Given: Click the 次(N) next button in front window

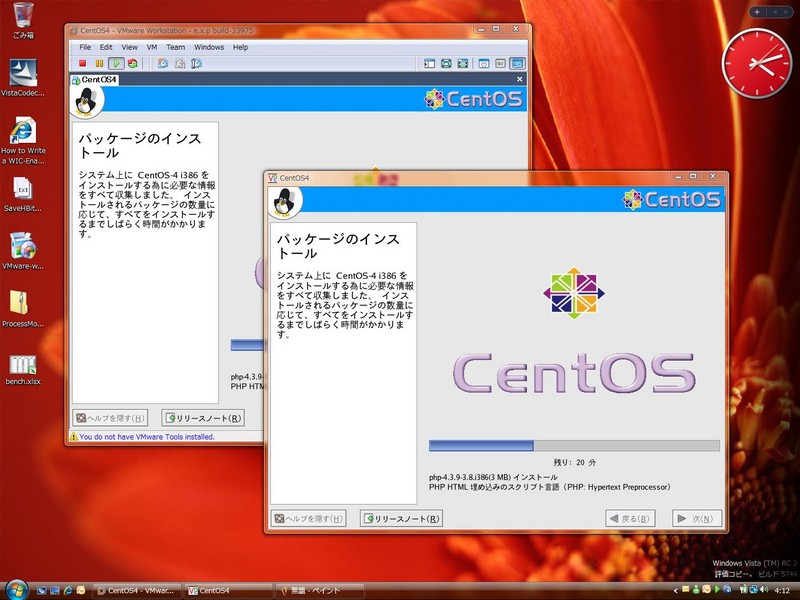Looking at the screenshot, I should tap(697, 518).
